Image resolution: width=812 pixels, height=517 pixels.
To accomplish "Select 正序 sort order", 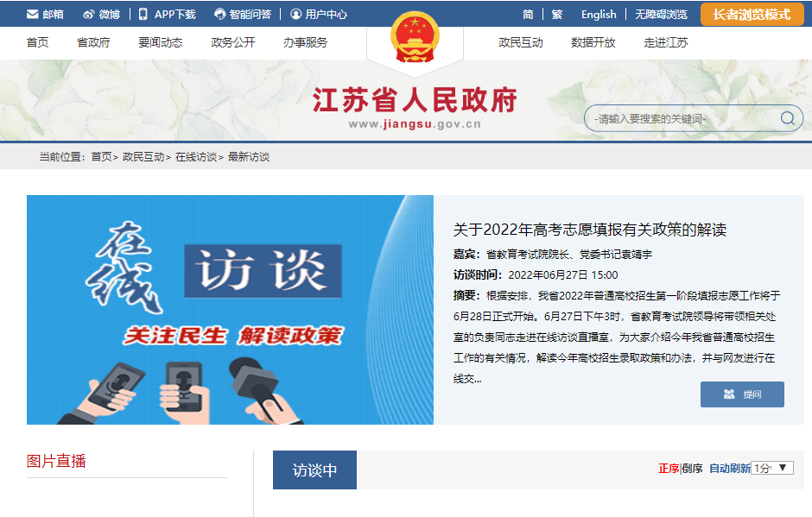I will [x=669, y=469].
